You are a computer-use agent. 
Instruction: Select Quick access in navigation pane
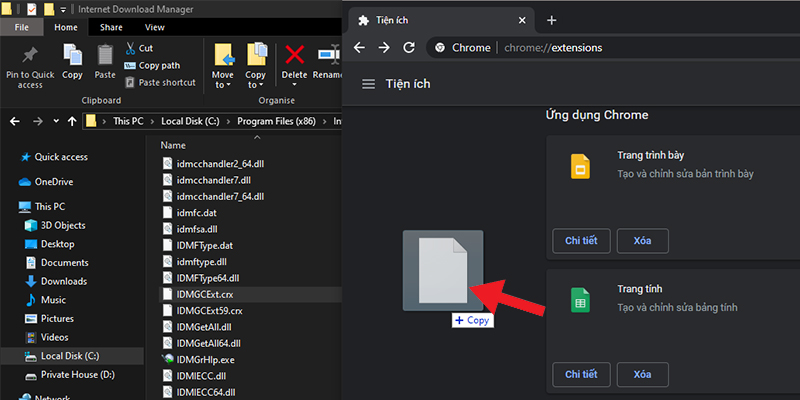click(54, 157)
